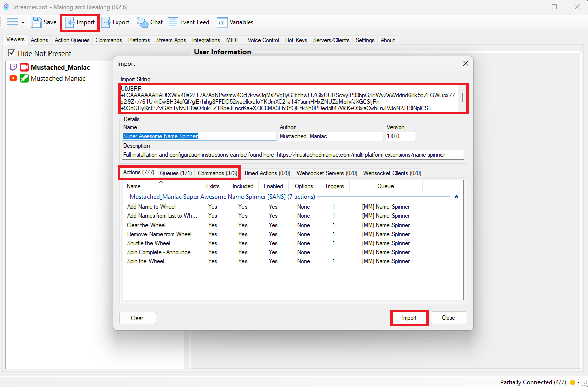Click the Clear button
Viewport: 588px width, 387px height.
pyautogui.click(x=137, y=318)
